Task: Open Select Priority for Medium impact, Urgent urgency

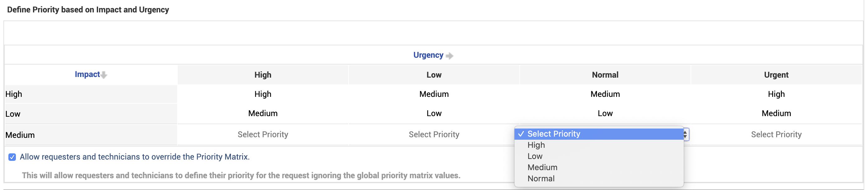Action: (x=776, y=134)
